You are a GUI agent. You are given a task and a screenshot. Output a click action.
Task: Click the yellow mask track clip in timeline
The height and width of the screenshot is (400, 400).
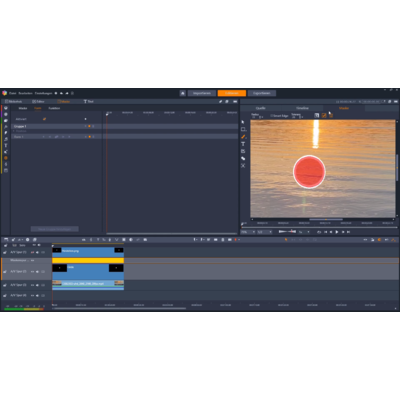point(88,260)
